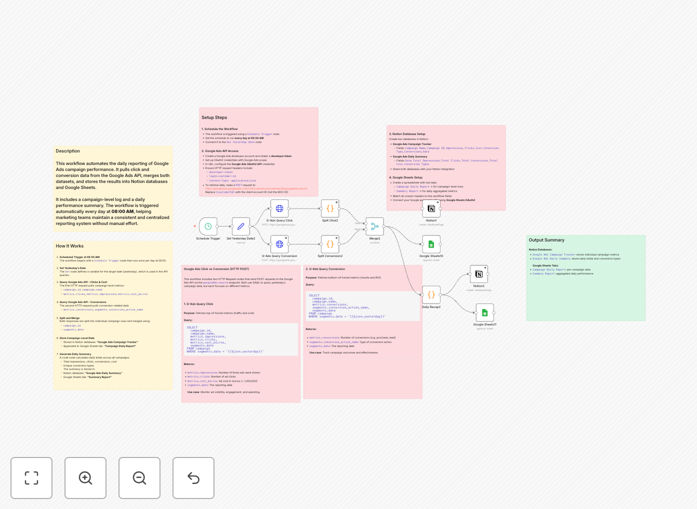This screenshot has width=697, height=509.
Task: Click the G Ads Query Conversion note heading
Action: (325, 269)
